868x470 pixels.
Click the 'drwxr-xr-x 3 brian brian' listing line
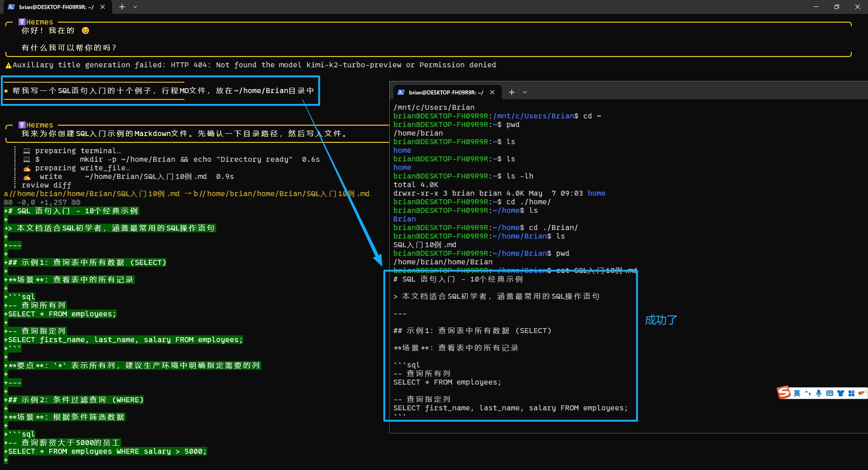[x=500, y=193]
